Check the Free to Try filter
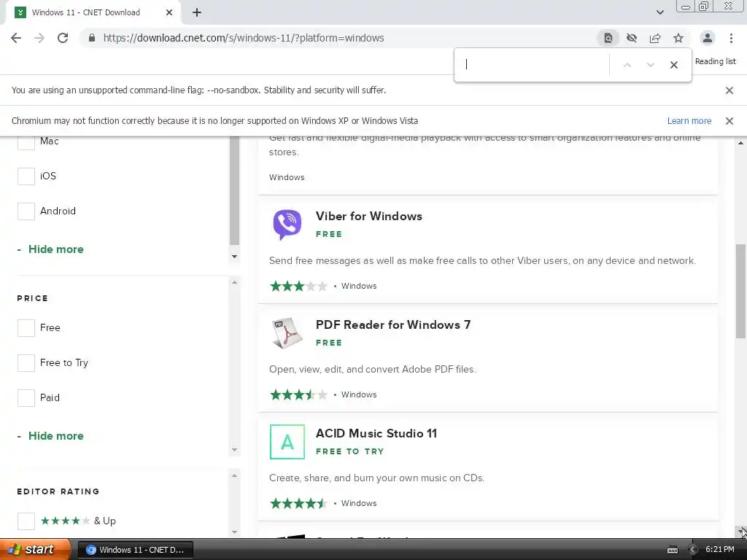Screen dimensions: 747x560 (x=26, y=363)
